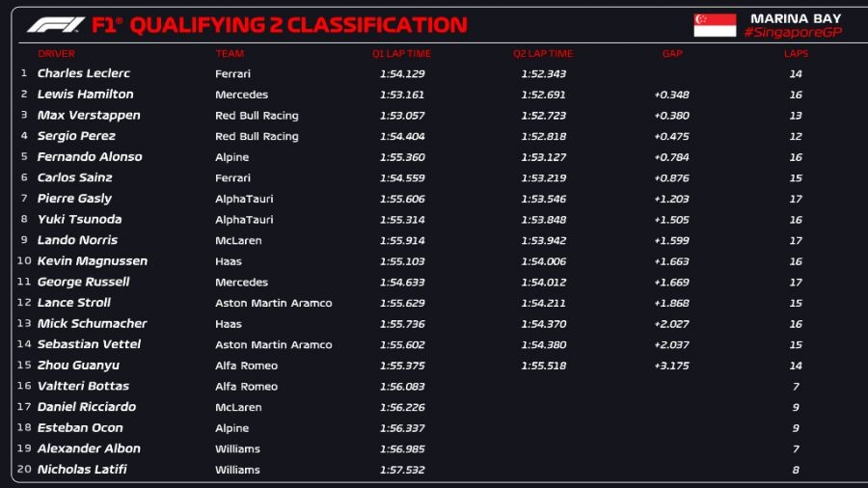Select the TEAM column header
The image size is (868, 488).
[x=230, y=54]
